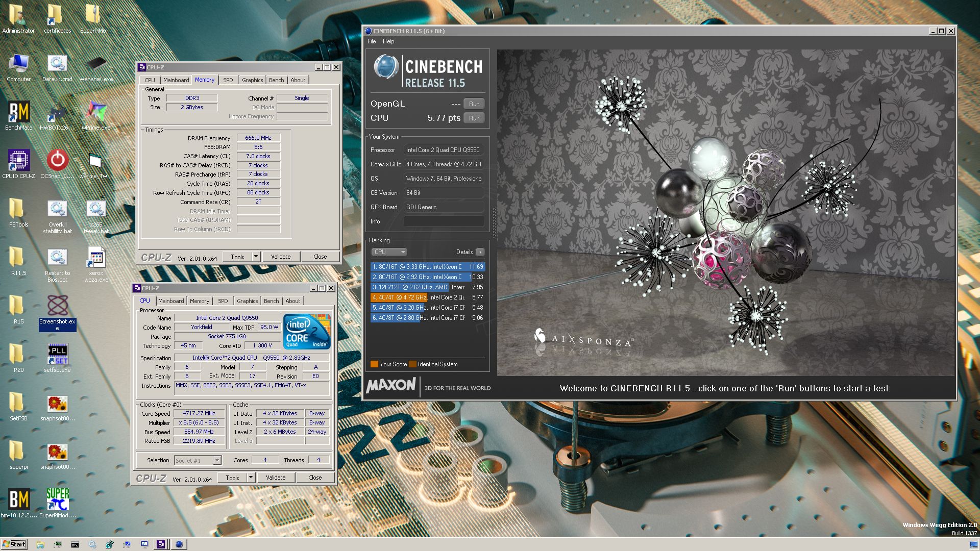
Task: Click DRAM Frequency value 666.0 MHz
Action: click(258, 138)
